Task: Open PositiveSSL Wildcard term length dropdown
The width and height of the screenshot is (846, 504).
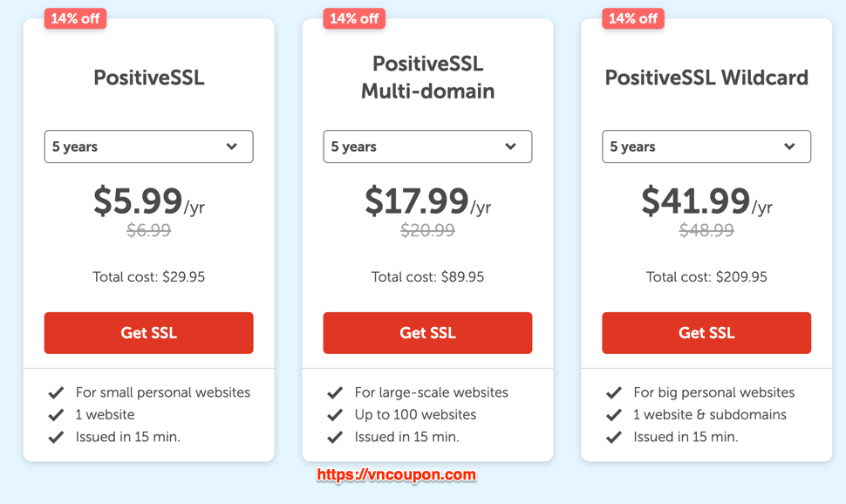Action: coord(706,146)
